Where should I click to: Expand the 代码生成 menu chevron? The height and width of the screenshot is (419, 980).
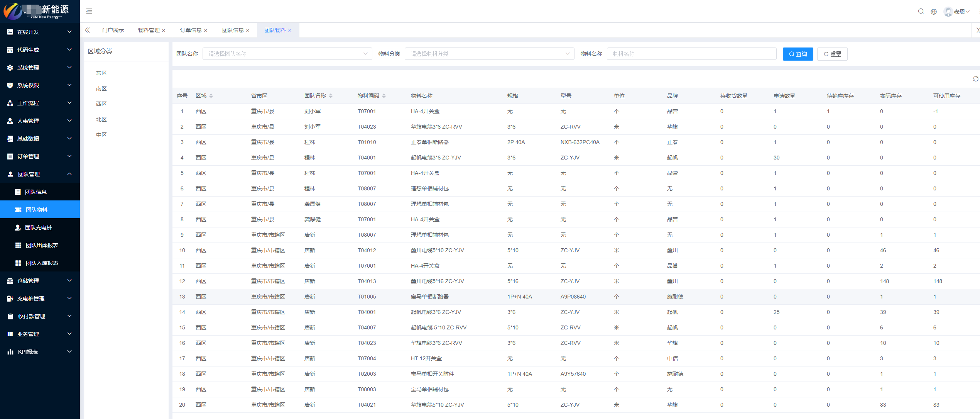[69, 49]
